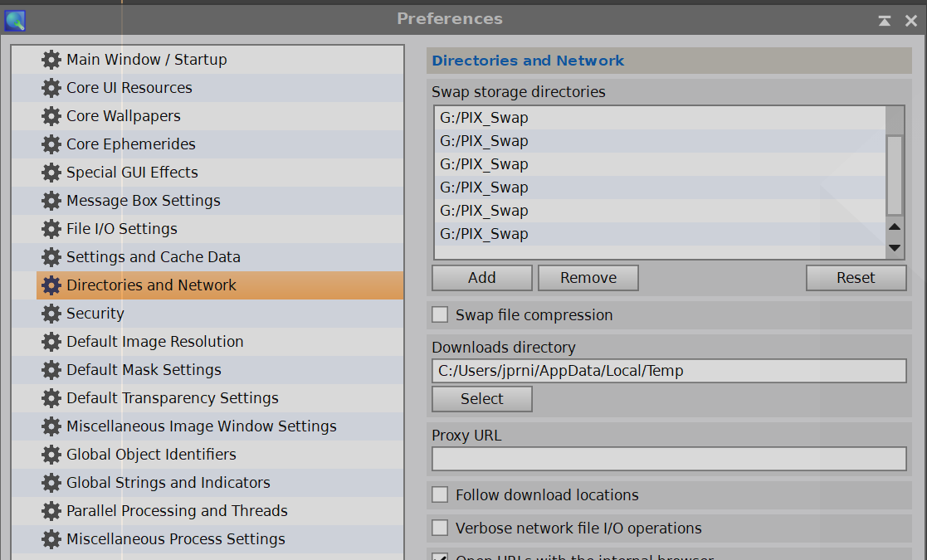This screenshot has width=927, height=560.
Task: Click the gear icon next to Core Ephemerides
Action: pyautogui.click(x=51, y=144)
